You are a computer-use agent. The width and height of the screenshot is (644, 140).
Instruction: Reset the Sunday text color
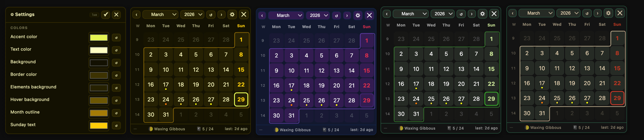tap(116, 126)
